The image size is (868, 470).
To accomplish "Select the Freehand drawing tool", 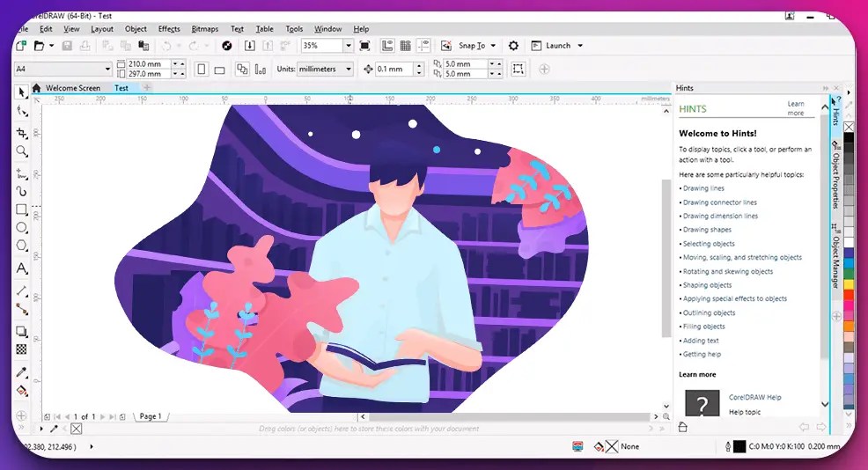I will 22,173.
